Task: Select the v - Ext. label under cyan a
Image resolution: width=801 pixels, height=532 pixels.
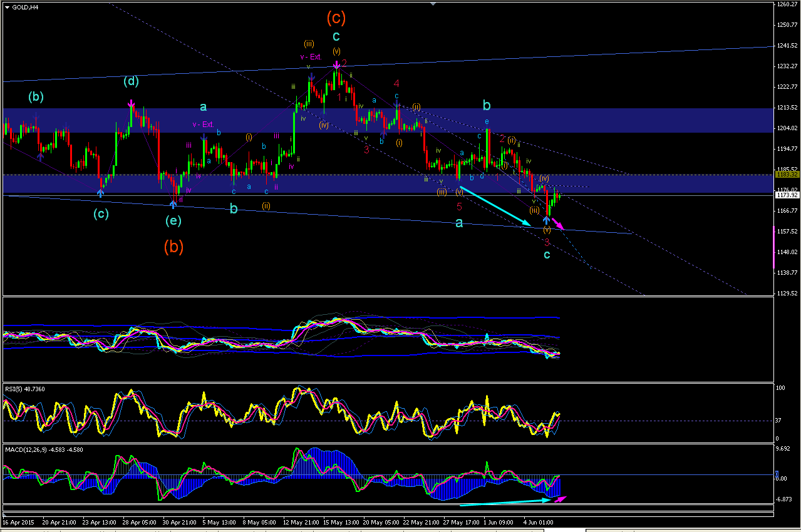Action: pos(204,125)
